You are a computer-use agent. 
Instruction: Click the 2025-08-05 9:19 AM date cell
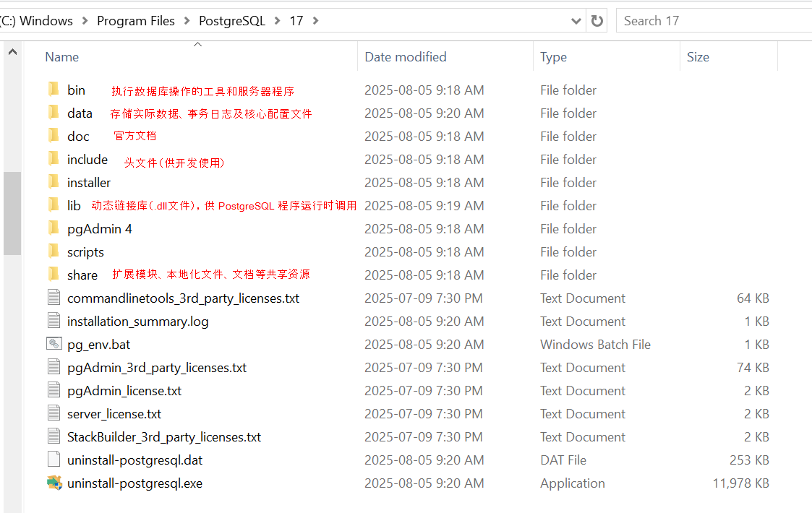tap(424, 205)
